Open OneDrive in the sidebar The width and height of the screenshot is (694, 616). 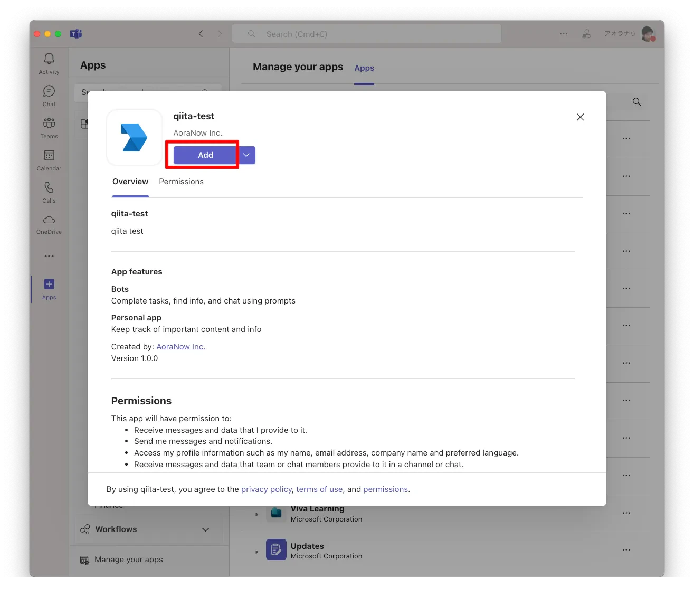49,224
